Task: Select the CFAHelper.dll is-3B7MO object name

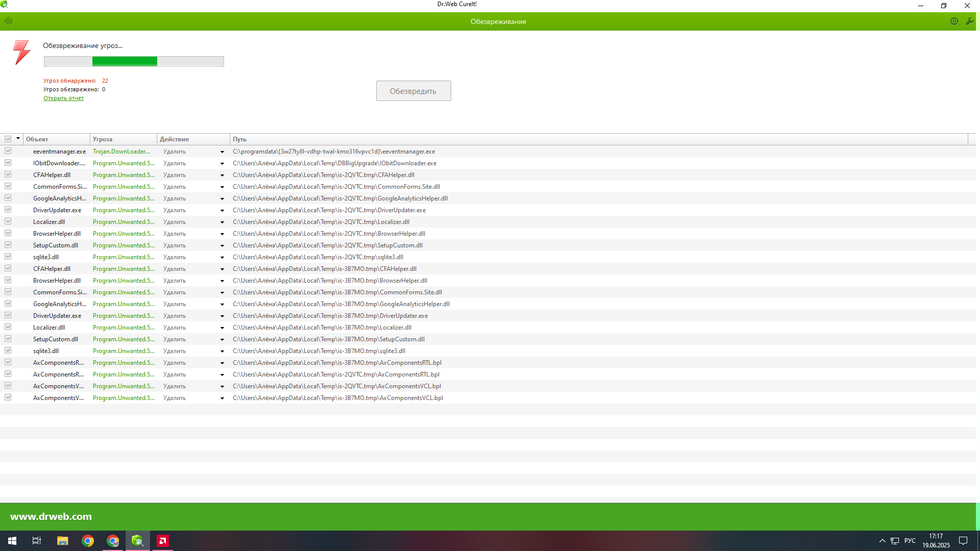Action: (52, 269)
